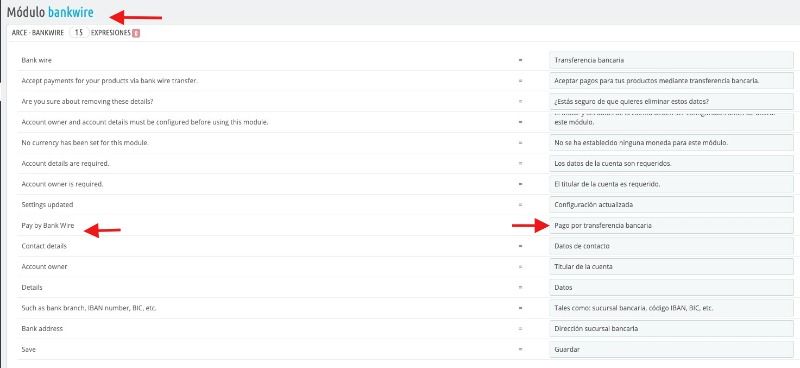Select the 'Dirección sucursal bancaria' field
This screenshot has height=368, width=800.
[671, 329]
